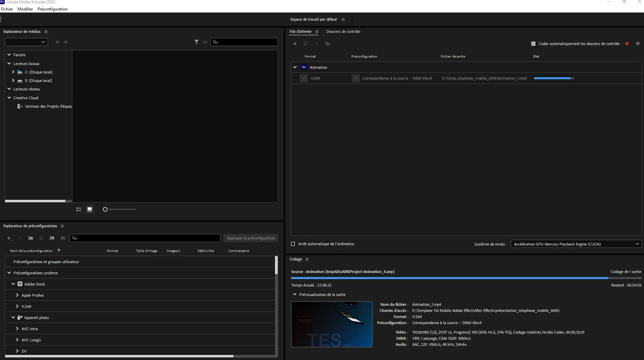The image size is (644, 360).
Task: Open the Préconfiguration menu
Action: pos(52,9)
